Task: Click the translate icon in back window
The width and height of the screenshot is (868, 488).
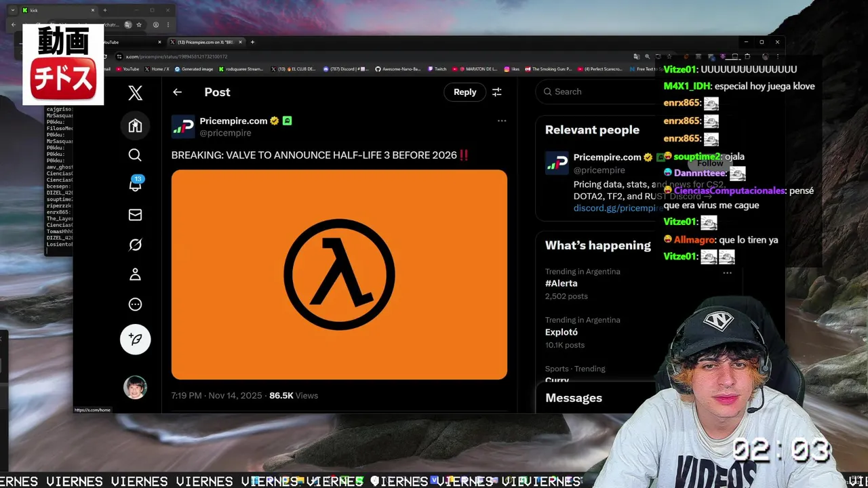Action: 127,24
